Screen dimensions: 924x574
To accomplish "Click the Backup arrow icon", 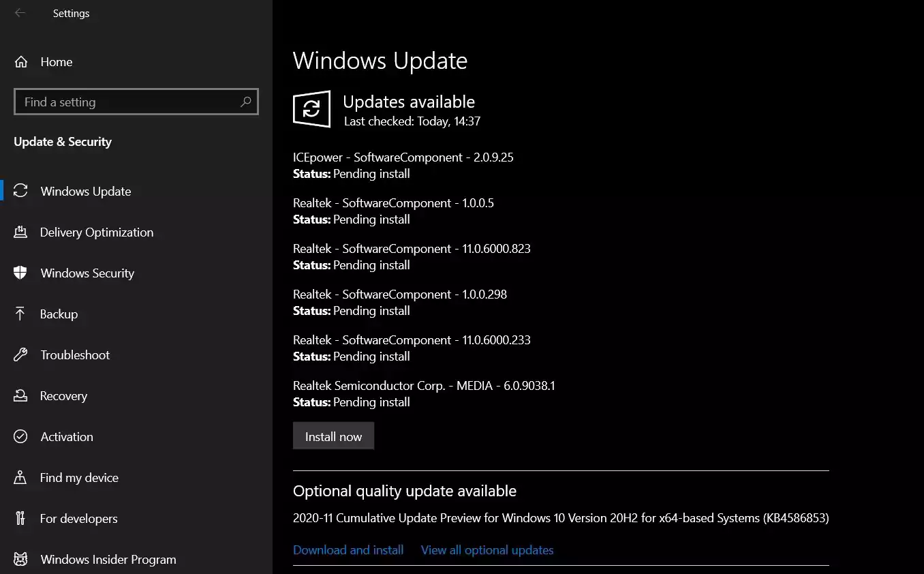I will (x=20, y=314).
